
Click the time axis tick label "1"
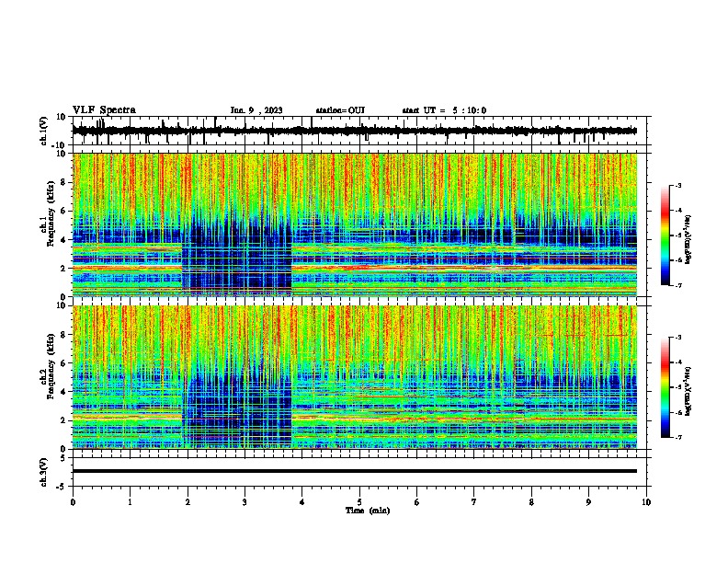(x=130, y=502)
